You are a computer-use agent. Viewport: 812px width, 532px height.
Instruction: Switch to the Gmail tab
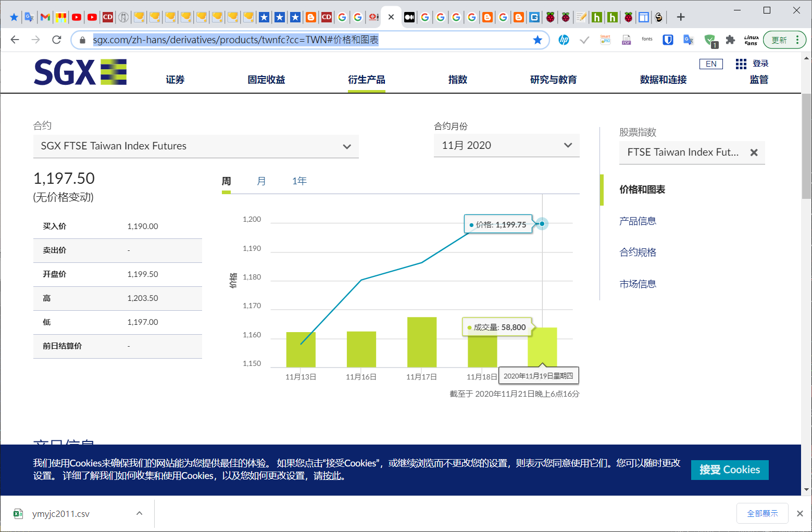pos(45,17)
